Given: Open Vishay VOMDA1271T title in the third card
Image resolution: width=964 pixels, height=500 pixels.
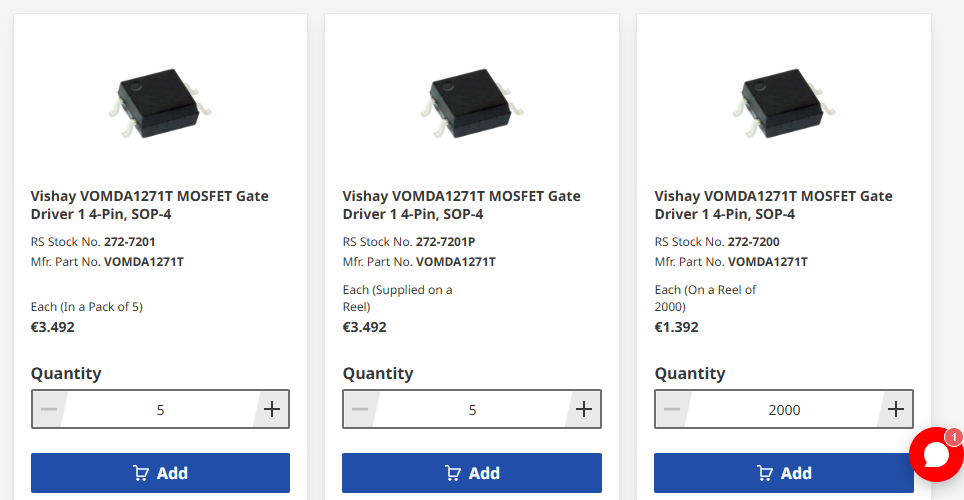Looking at the screenshot, I should pyautogui.click(x=774, y=205).
